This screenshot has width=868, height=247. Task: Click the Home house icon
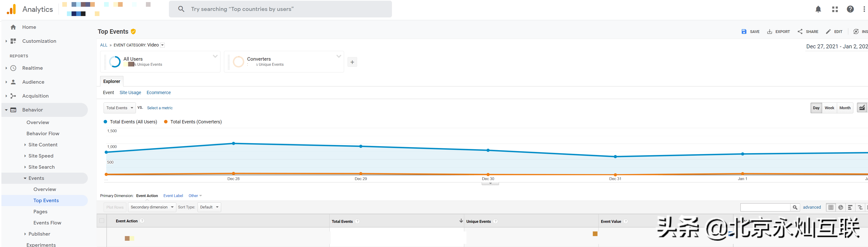tap(13, 27)
